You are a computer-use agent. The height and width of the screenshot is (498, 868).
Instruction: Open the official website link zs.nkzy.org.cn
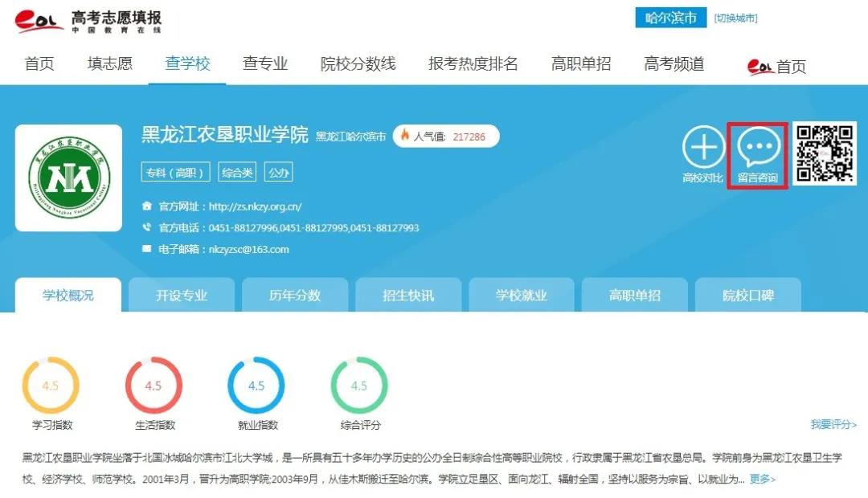256,206
